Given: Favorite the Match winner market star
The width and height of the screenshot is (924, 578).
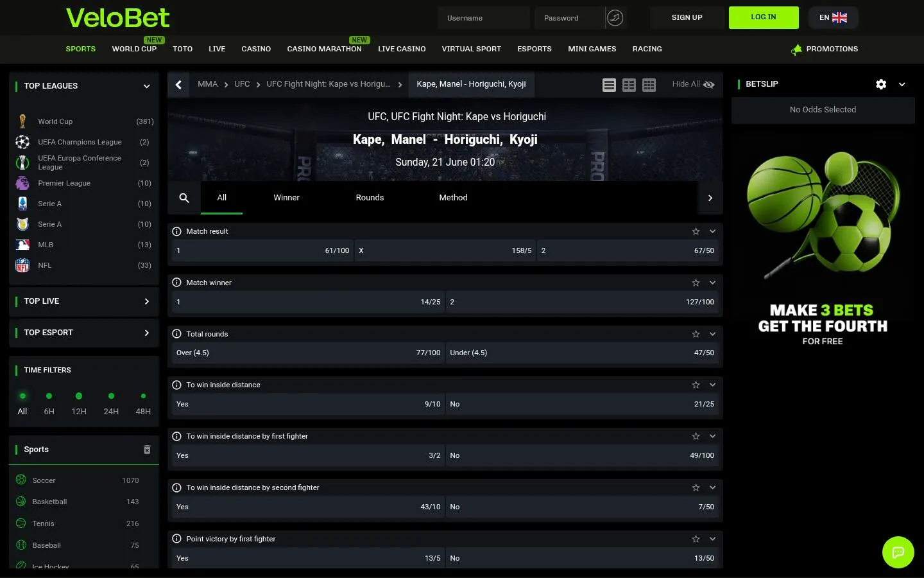Looking at the screenshot, I should click(696, 283).
